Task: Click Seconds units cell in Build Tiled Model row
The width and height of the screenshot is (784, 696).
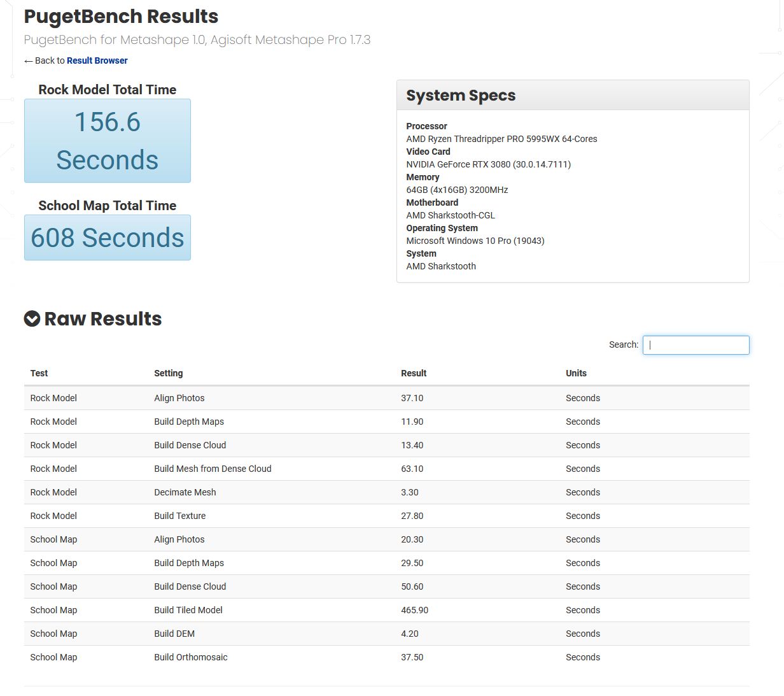Action: (583, 610)
